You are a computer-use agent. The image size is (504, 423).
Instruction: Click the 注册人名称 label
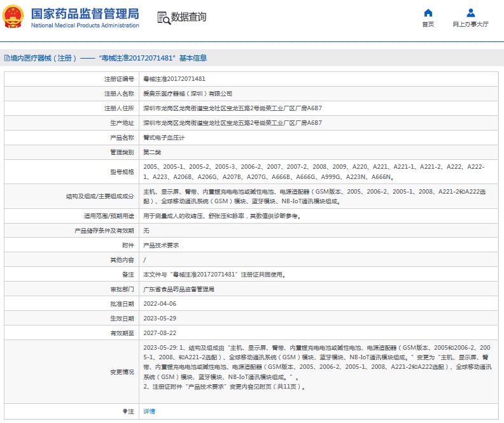(119, 94)
